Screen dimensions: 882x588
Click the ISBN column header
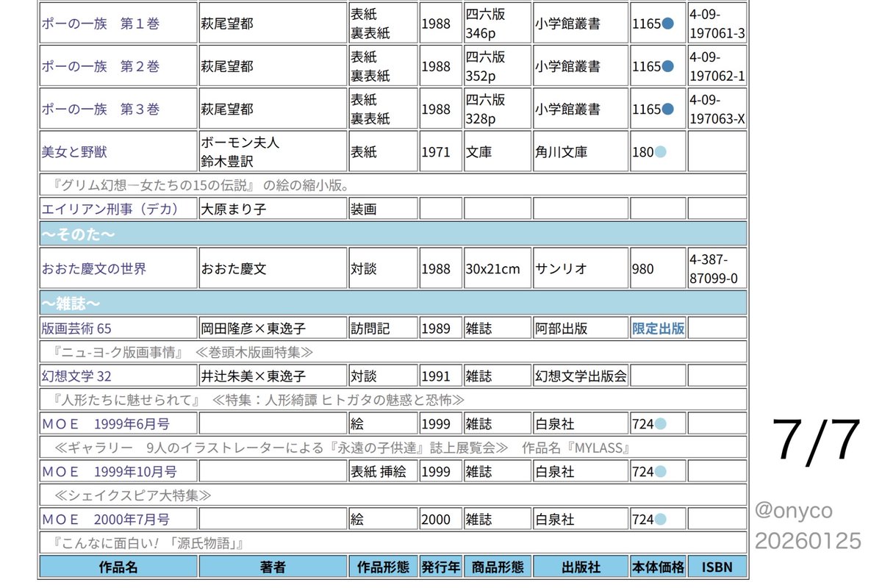pos(717,567)
